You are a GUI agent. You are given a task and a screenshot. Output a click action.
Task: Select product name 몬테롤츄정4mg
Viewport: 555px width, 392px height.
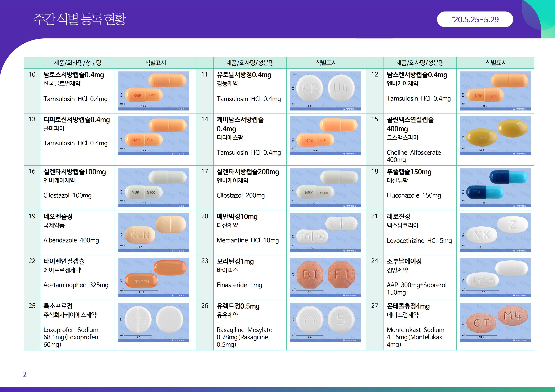[408, 306]
